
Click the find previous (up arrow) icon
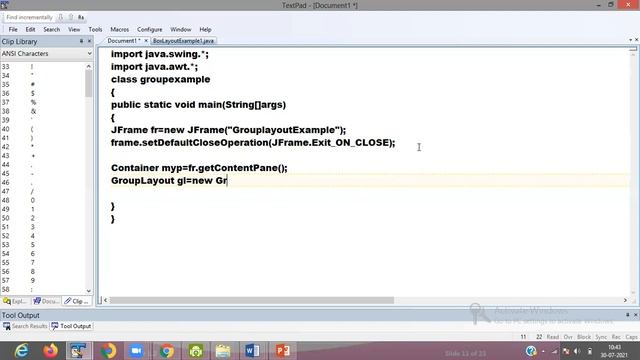click(x=71, y=17)
